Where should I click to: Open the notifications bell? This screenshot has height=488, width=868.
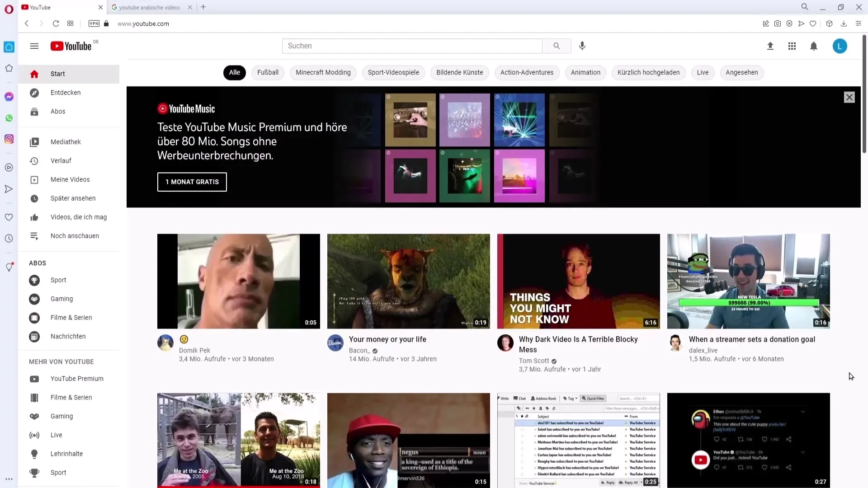coord(814,46)
